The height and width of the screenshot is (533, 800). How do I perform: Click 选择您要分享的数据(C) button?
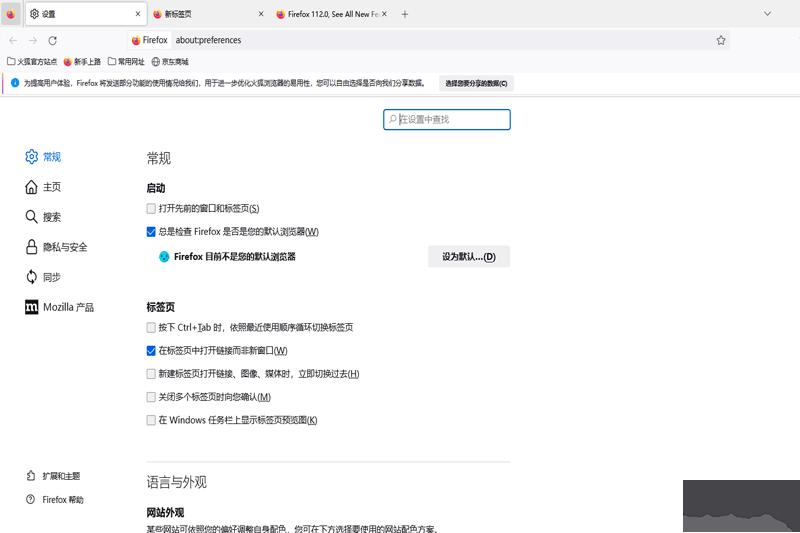(x=476, y=83)
